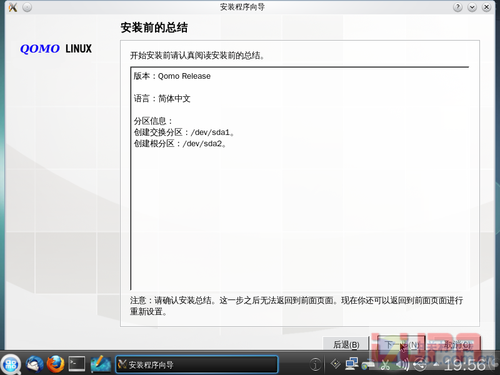Minimize the installer wizard window

coord(472,7)
